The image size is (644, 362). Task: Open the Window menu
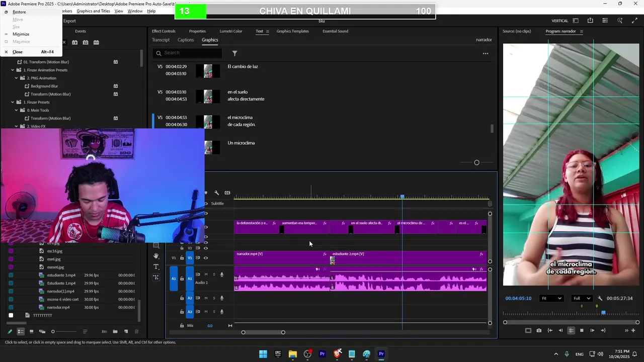135,11
